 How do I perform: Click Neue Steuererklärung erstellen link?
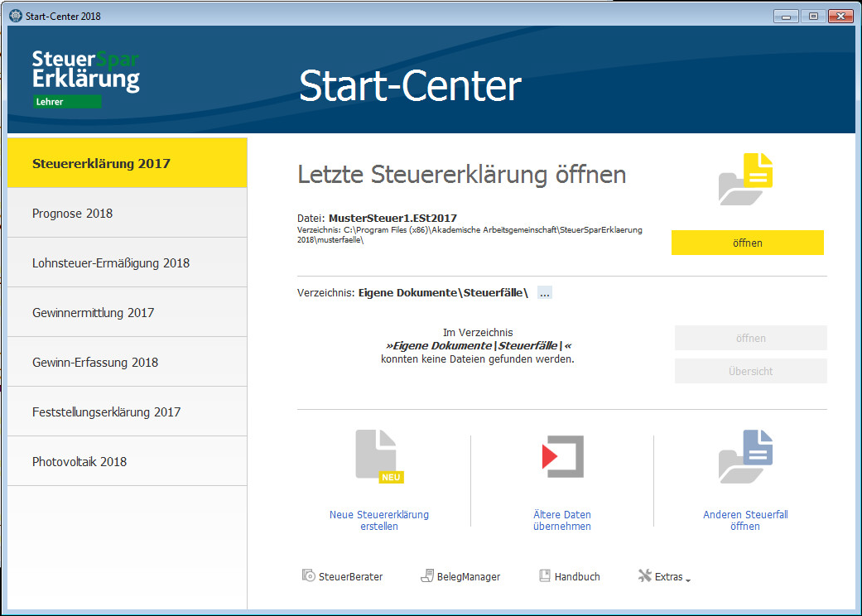pyautogui.click(x=379, y=521)
